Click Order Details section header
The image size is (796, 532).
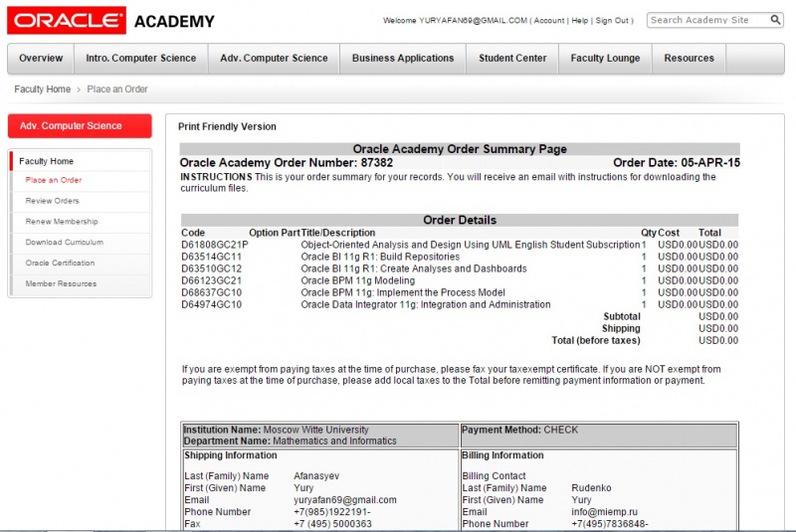(460, 220)
